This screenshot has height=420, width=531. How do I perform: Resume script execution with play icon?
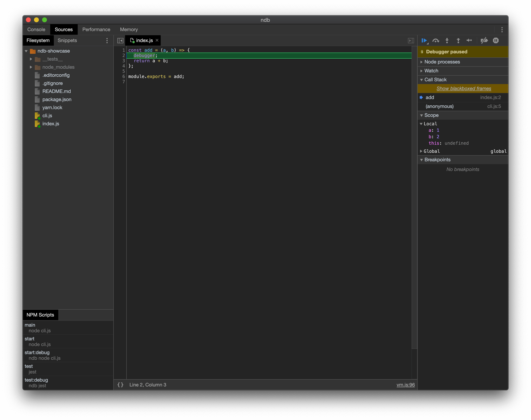424,41
